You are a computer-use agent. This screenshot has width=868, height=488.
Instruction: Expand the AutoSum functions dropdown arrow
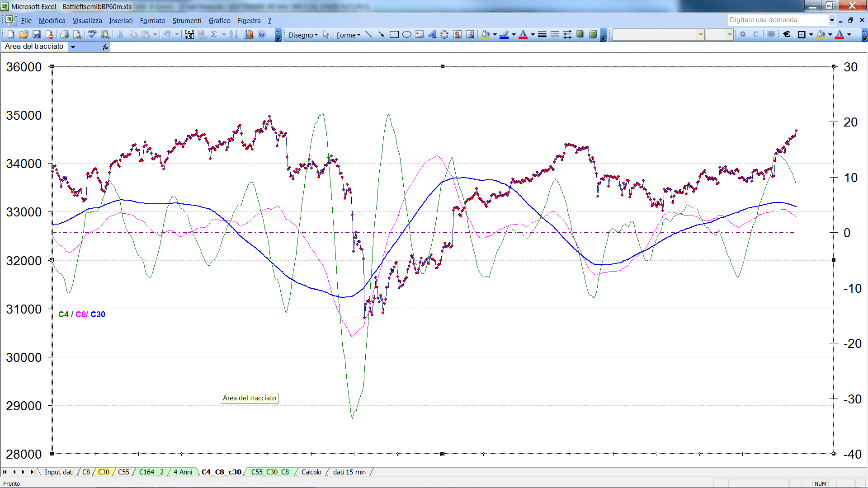[223, 34]
